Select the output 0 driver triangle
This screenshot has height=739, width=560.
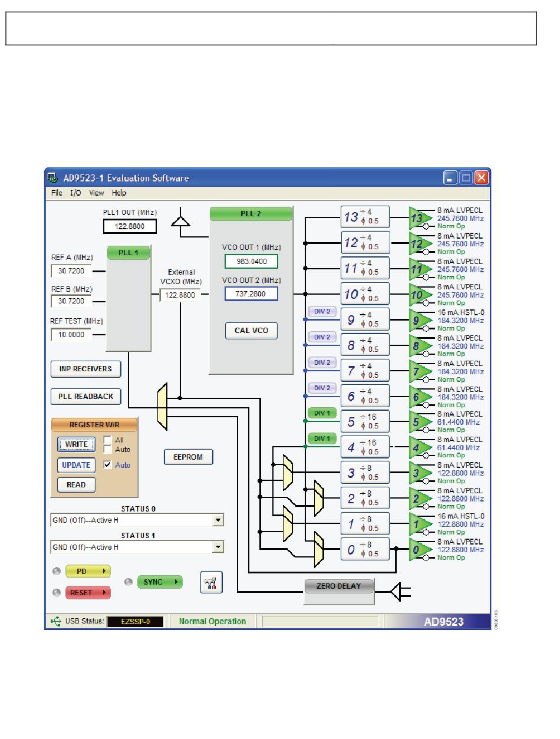tap(420, 550)
